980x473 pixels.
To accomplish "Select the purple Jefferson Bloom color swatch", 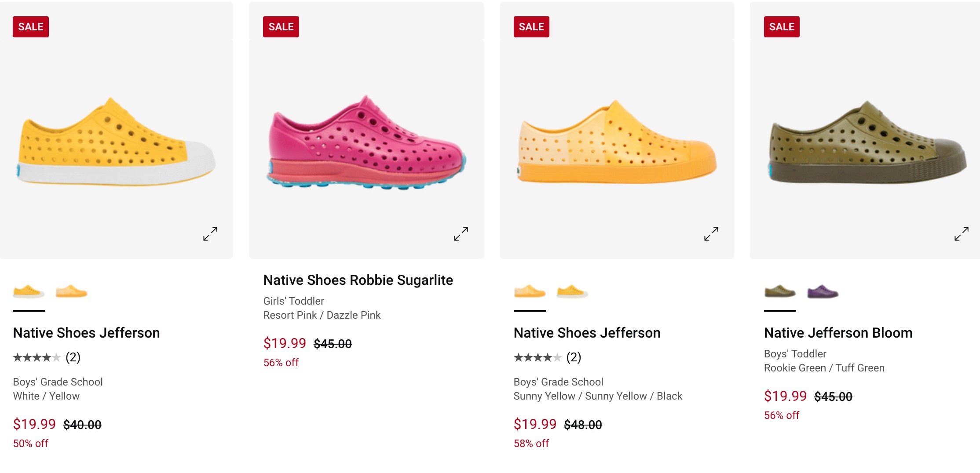I will [x=823, y=292].
